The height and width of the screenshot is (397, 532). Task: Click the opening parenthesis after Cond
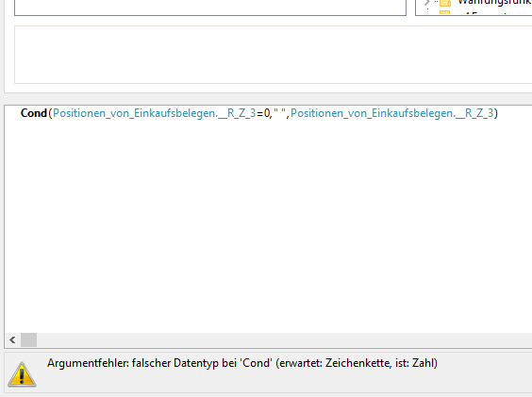pos(50,113)
